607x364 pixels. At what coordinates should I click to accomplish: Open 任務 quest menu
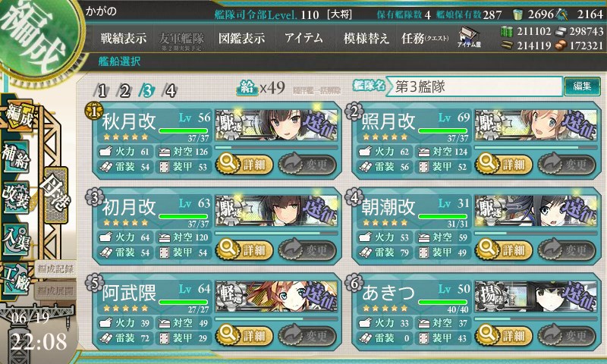(x=425, y=38)
